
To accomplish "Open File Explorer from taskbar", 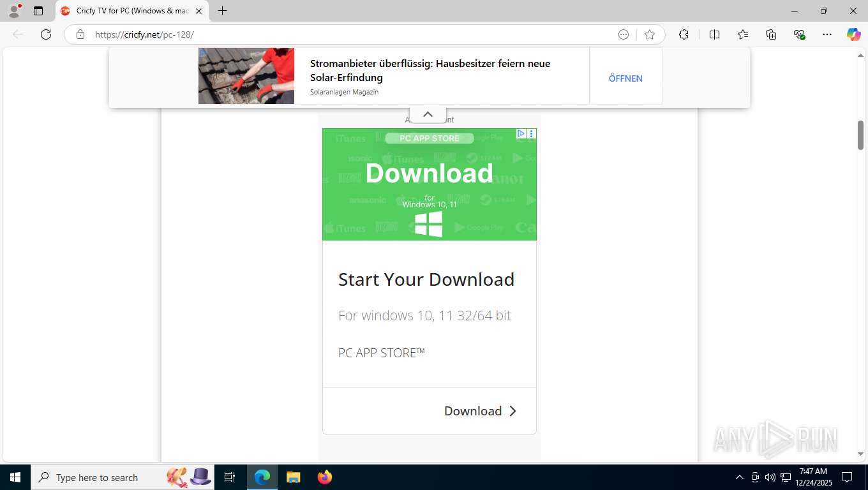I will pyautogui.click(x=293, y=477).
